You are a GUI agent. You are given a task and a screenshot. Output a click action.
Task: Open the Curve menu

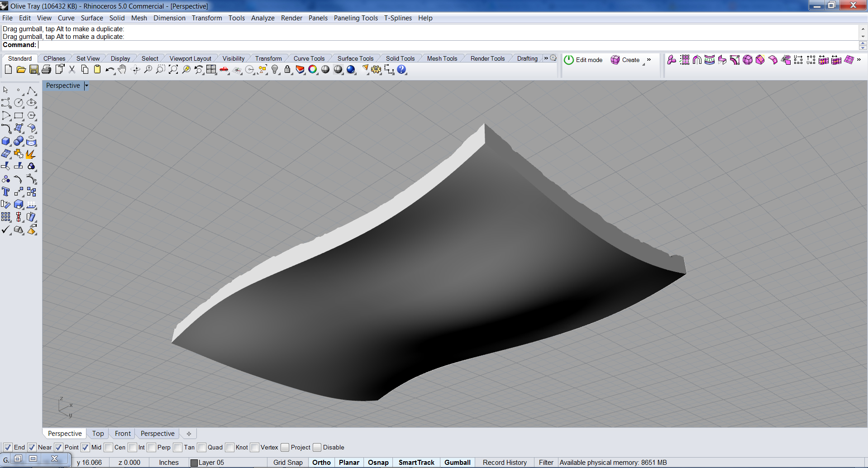[x=66, y=18]
